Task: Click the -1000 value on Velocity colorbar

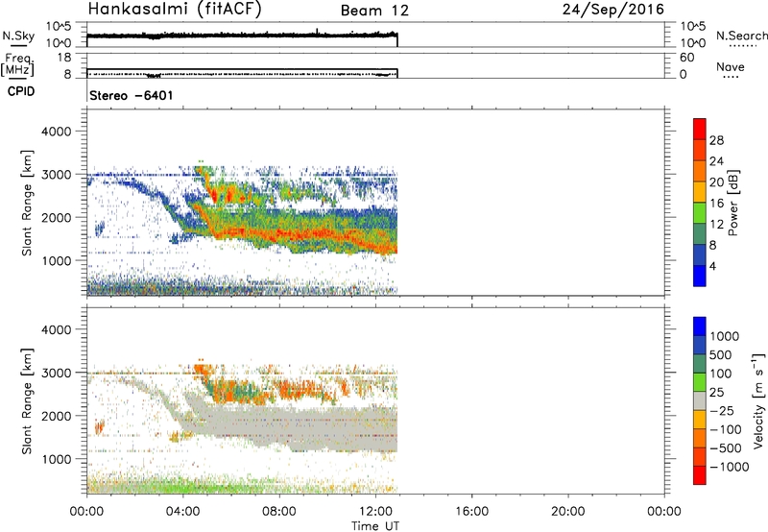Action: tap(730, 467)
